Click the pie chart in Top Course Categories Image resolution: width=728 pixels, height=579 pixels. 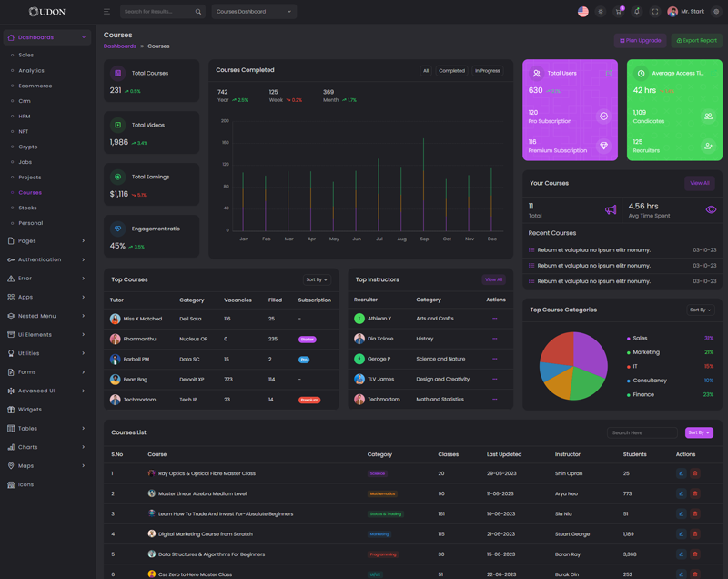pyautogui.click(x=573, y=366)
